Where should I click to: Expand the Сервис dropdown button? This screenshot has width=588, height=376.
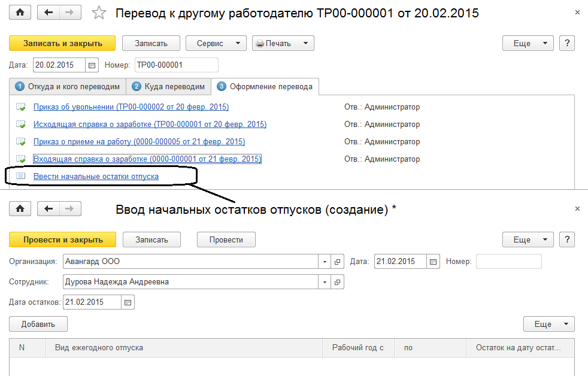click(x=216, y=43)
